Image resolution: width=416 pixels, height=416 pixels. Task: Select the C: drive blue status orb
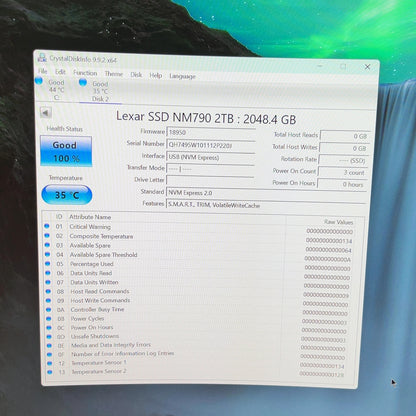point(39,80)
